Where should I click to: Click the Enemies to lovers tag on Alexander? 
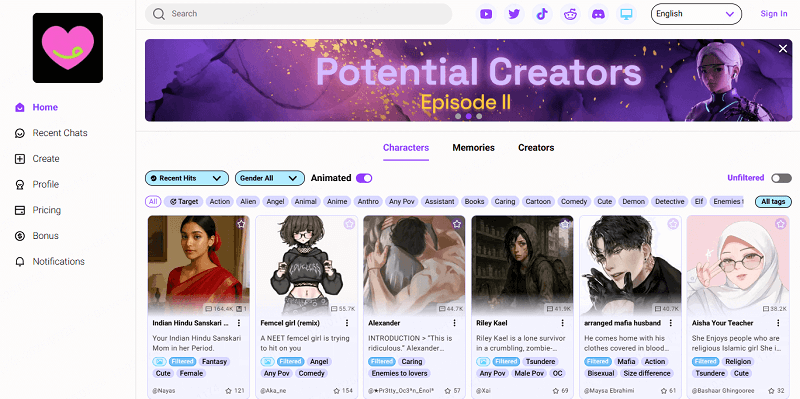pos(399,373)
